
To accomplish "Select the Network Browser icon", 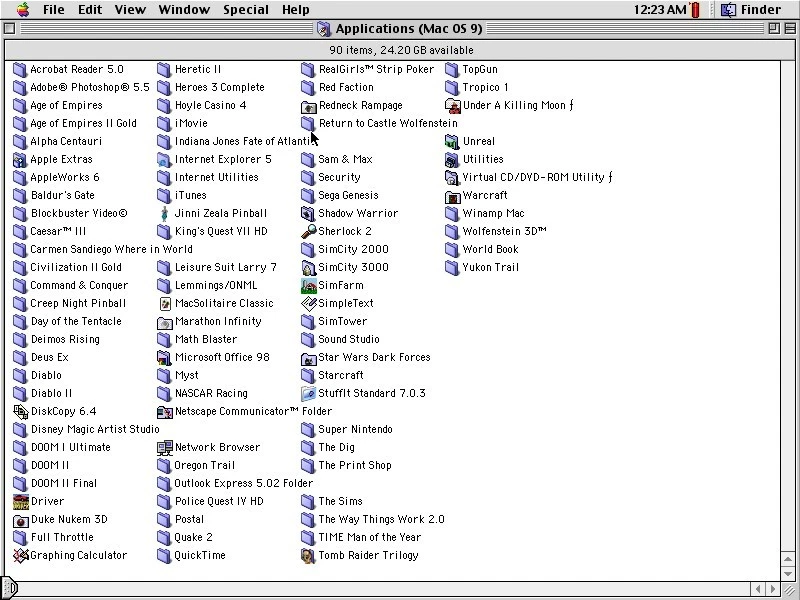I will coord(165,447).
